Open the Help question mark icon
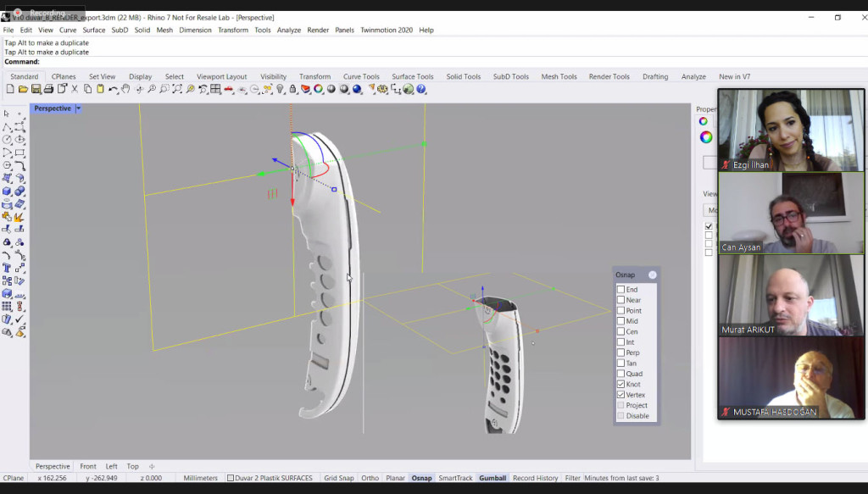The image size is (868, 494). click(421, 89)
